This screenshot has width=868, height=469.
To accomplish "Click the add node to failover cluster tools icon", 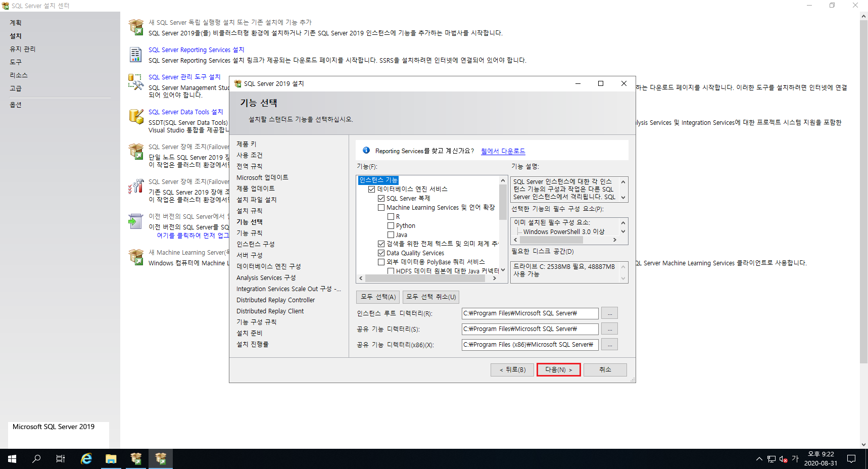I will click(x=136, y=186).
